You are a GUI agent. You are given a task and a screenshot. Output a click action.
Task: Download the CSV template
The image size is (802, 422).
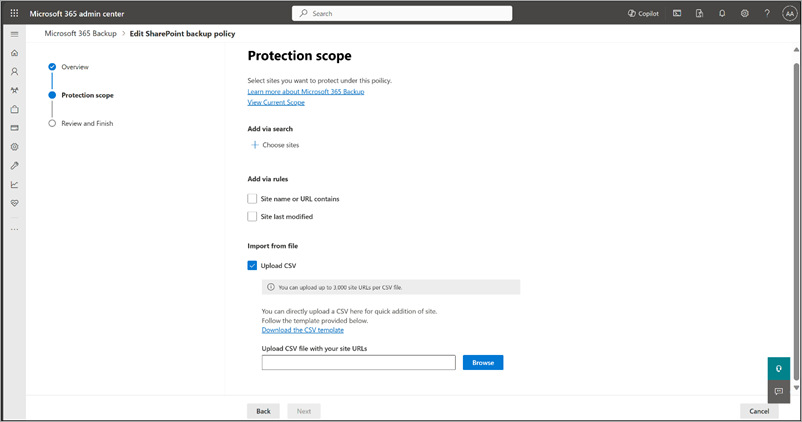[x=303, y=330]
